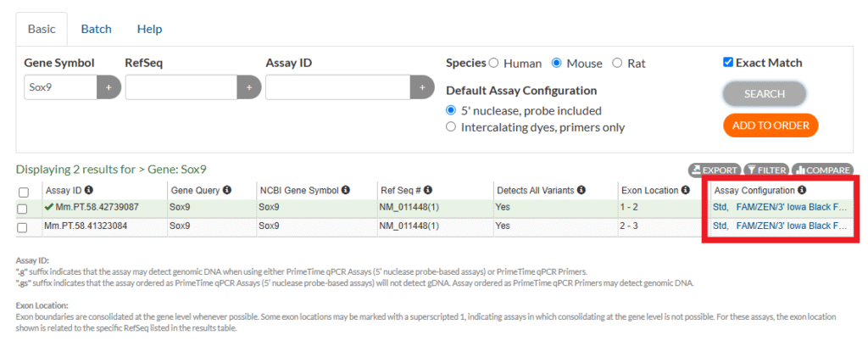Choose Intercalating dyes, primers only option
This screenshot has height=346, width=868.
click(x=451, y=127)
